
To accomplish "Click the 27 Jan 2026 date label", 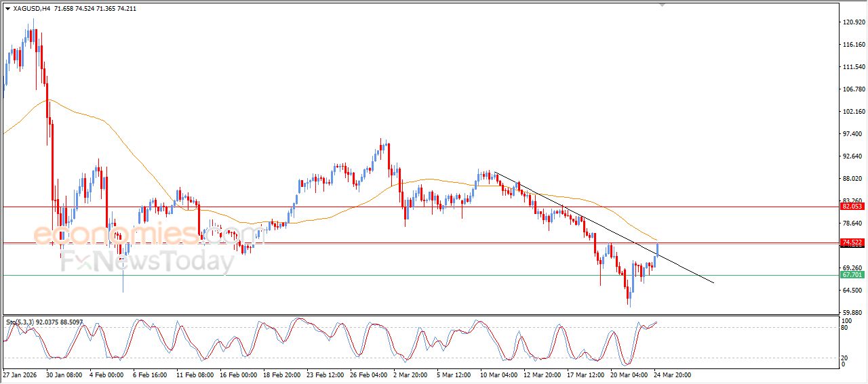I will (21, 374).
